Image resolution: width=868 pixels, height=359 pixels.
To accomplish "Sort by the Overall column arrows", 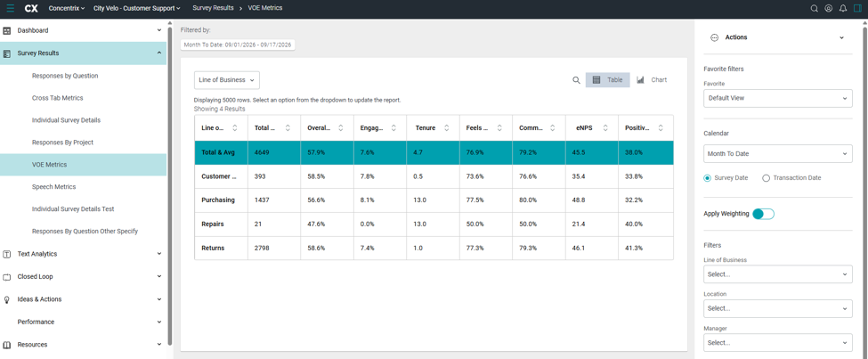I will click(340, 128).
